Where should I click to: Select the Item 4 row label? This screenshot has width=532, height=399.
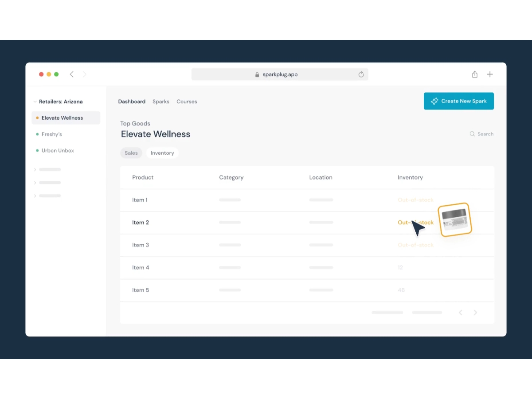[x=141, y=268]
